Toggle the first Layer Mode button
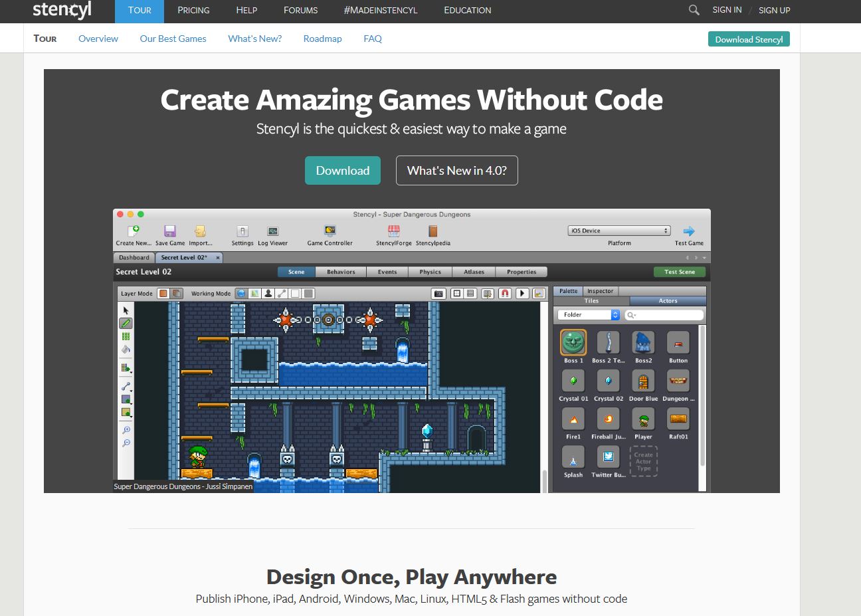The image size is (861, 616). (x=163, y=293)
